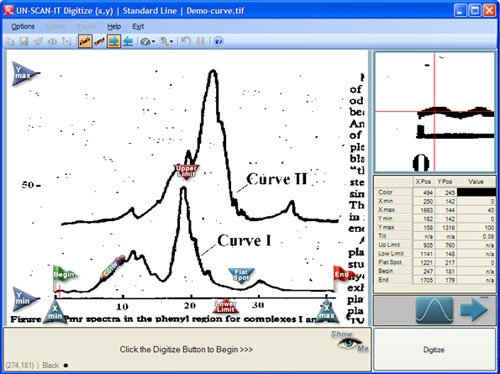The height and width of the screenshot is (374, 500).
Task: Click the rainbow Color marker on the curve
Action: [x=113, y=267]
